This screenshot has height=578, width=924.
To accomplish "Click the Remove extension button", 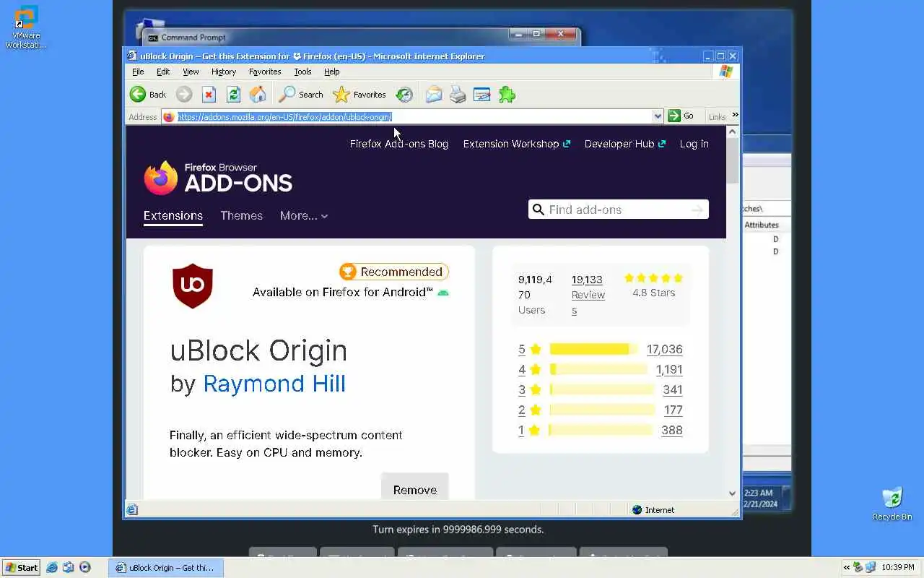I will 415,488.
